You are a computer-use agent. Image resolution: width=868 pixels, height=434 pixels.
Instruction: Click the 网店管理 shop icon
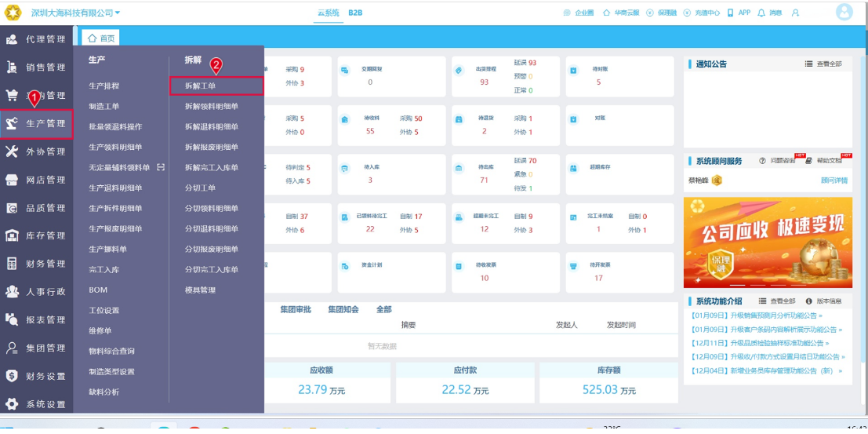coord(12,180)
